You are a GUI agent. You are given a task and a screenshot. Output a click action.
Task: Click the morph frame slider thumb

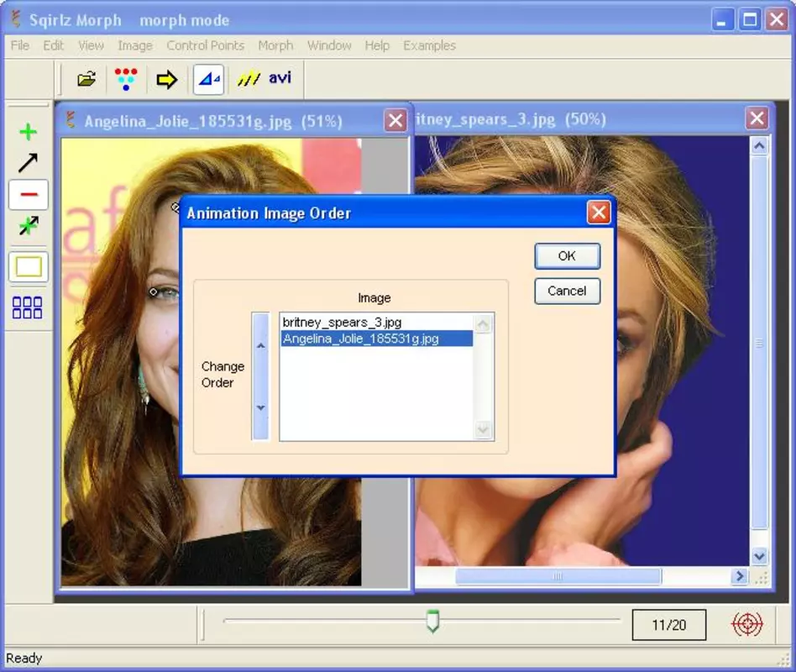pyautogui.click(x=432, y=622)
